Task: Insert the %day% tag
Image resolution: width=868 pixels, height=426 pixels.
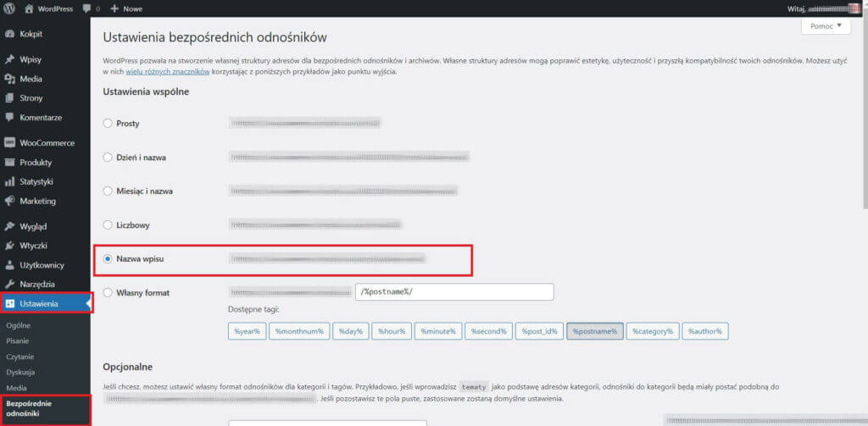Action: [351, 331]
